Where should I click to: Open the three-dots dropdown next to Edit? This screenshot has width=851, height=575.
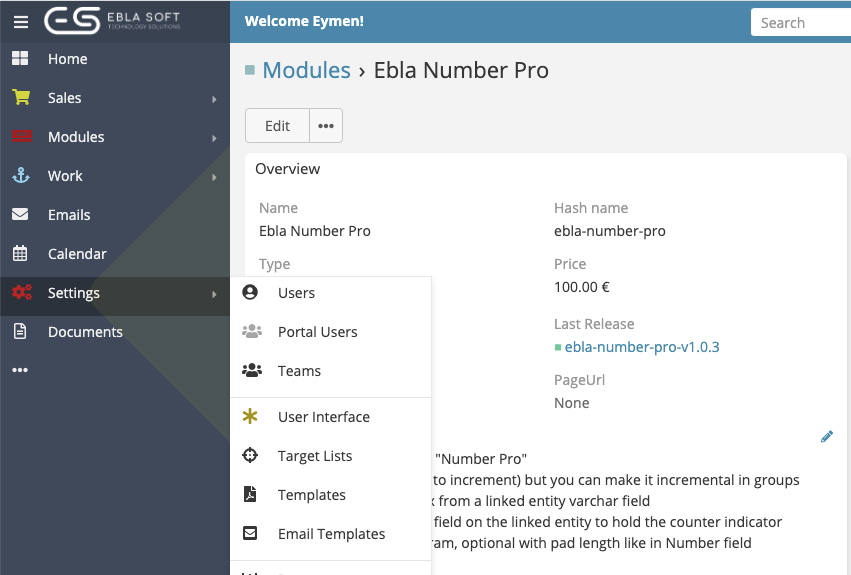pyautogui.click(x=325, y=126)
